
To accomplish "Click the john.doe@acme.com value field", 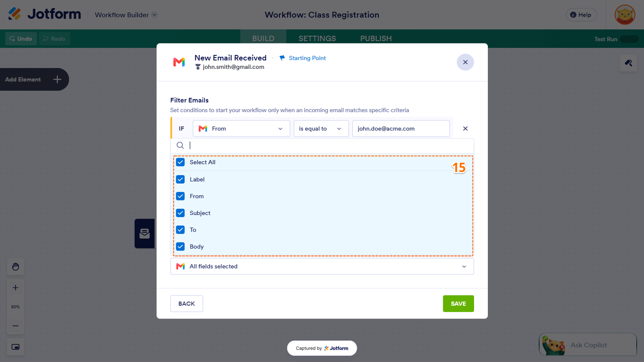I will pos(401,129).
